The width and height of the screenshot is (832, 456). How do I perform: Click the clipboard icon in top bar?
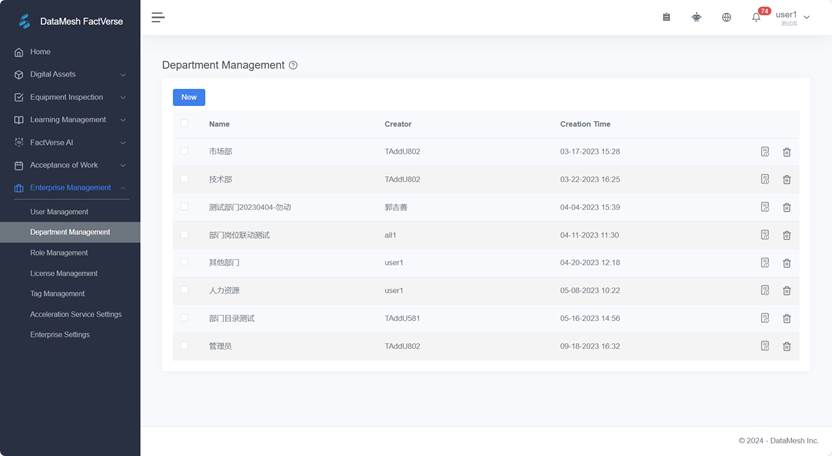coord(667,17)
